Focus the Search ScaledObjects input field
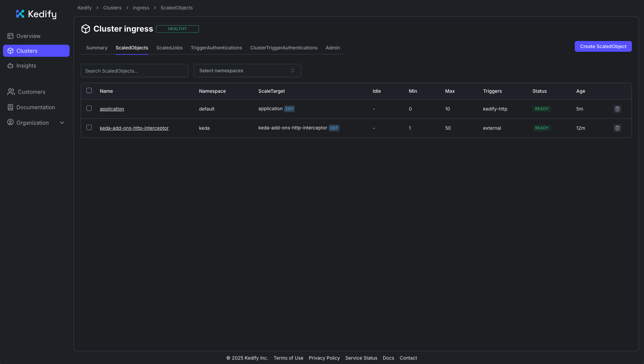644x364 pixels. coord(134,71)
